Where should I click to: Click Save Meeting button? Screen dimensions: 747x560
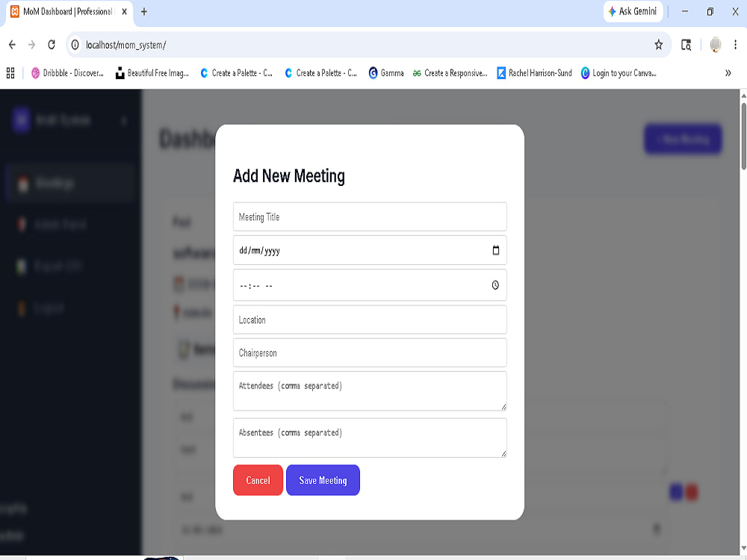point(323,480)
